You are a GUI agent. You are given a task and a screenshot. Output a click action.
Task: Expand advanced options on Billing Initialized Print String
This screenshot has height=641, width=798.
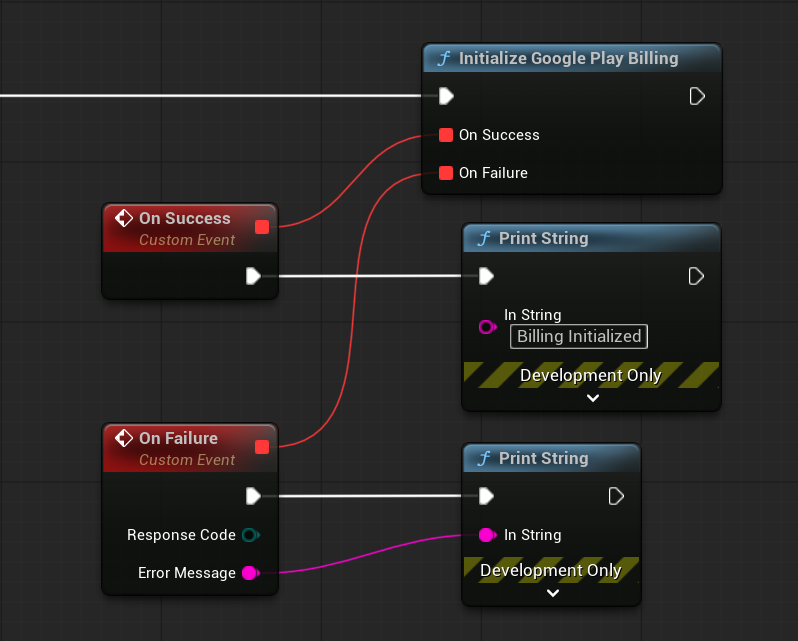pos(592,398)
